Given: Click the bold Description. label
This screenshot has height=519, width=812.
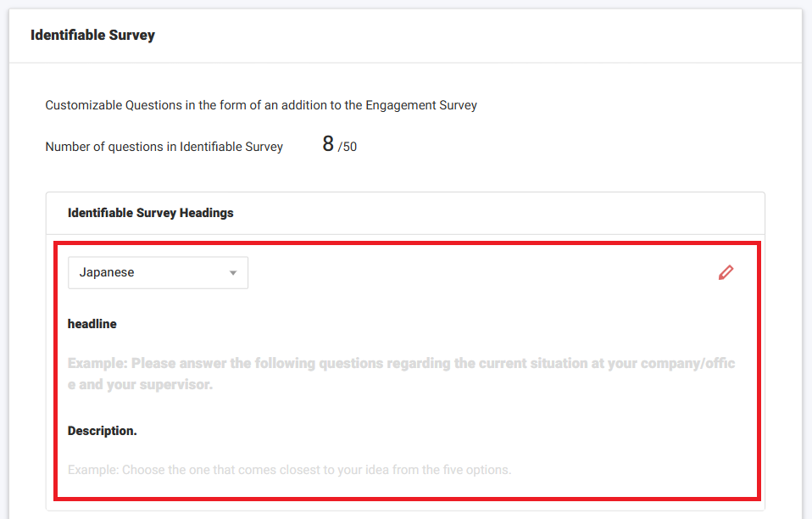Looking at the screenshot, I should point(102,431).
